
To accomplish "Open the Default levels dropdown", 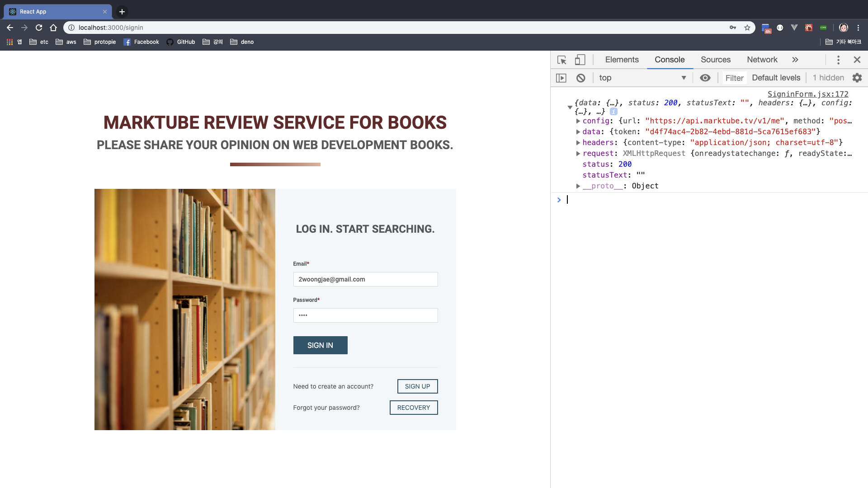I will point(776,78).
